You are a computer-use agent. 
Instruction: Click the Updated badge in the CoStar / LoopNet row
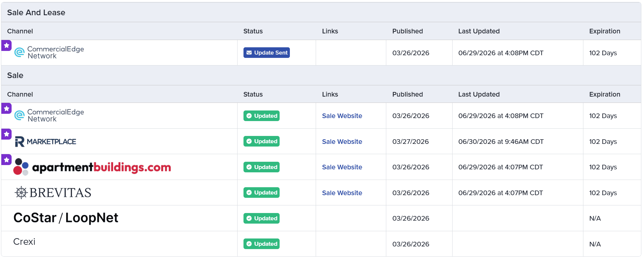(x=261, y=218)
